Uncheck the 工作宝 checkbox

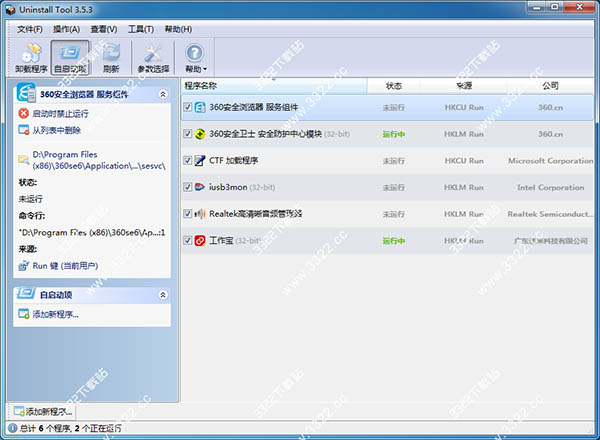[x=188, y=240]
